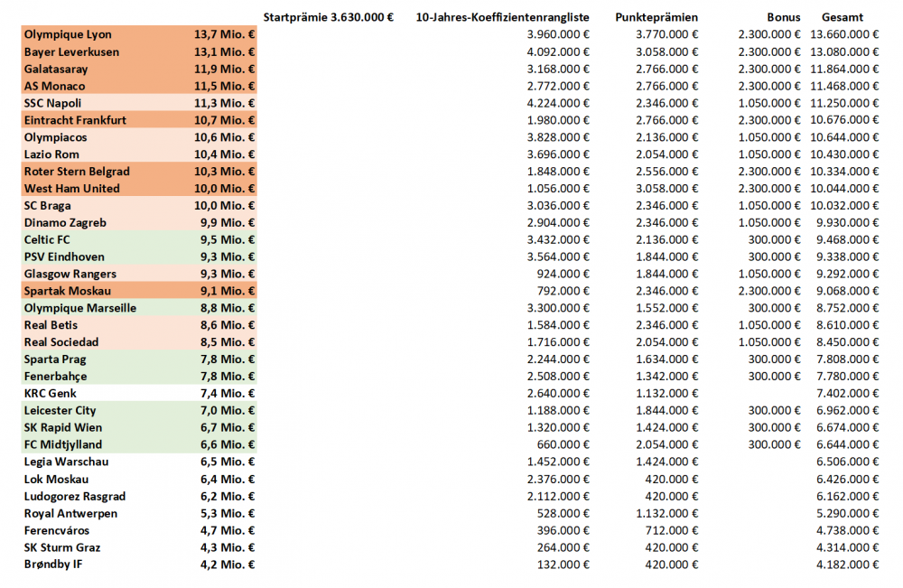
Task: Select West Ham's coefficient 1.056.000 €
Action: tap(558, 189)
